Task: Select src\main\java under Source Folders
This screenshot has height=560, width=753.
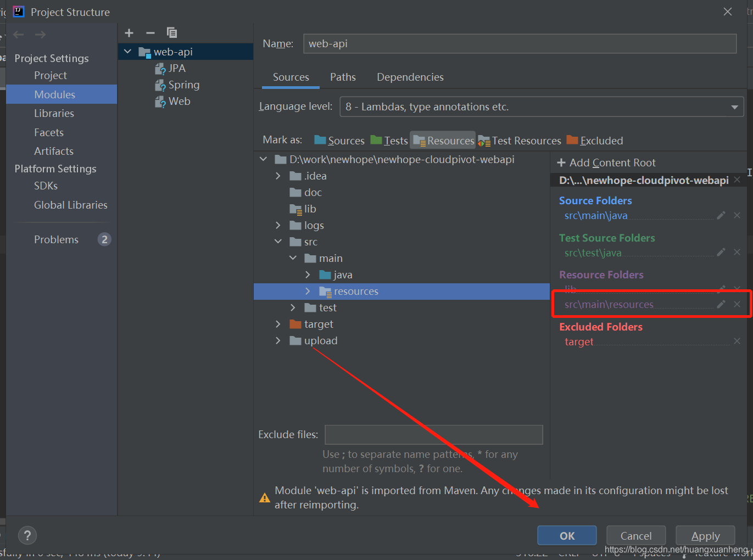Action: pyautogui.click(x=596, y=215)
